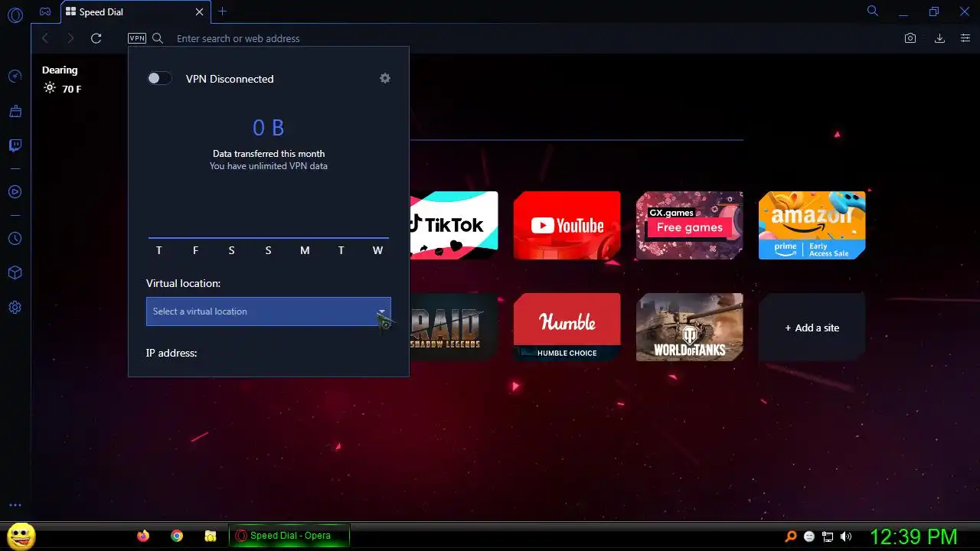Open the GX Corner gamepad tab
980x551 pixels.
tap(45, 11)
